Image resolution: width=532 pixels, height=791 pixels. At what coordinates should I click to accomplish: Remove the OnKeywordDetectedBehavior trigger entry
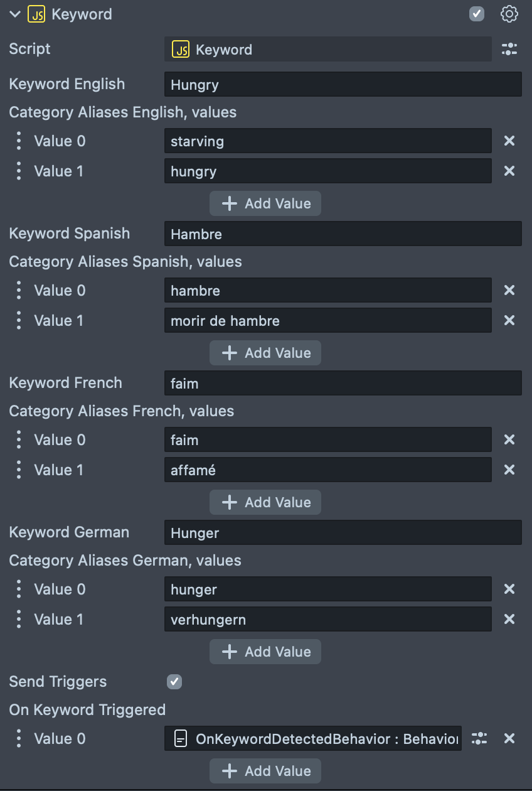(509, 739)
